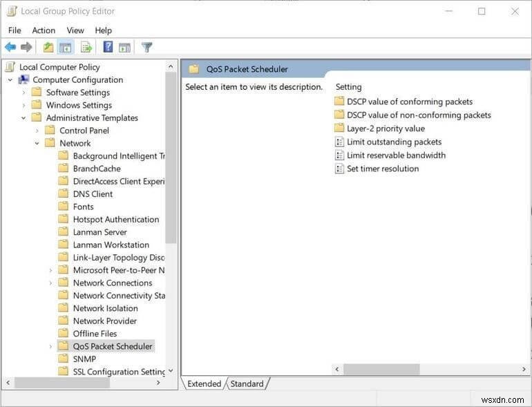Click the Back arrow toolbar icon

coord(10,47)
